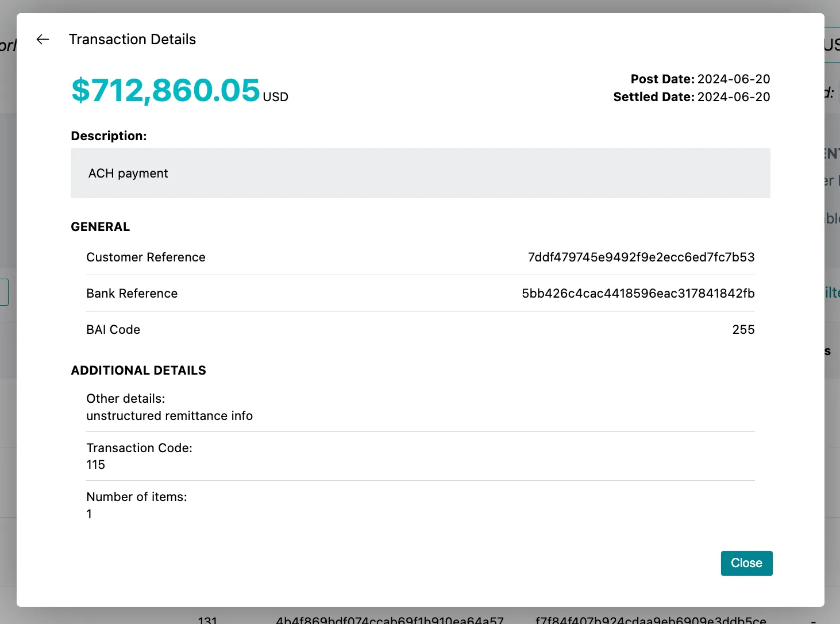Image resolution: width=840 pixels, height=624 pixels.
Task: Select bank reference value starting 5bb4
Action: pyautogui.click(x=638, y=294)
